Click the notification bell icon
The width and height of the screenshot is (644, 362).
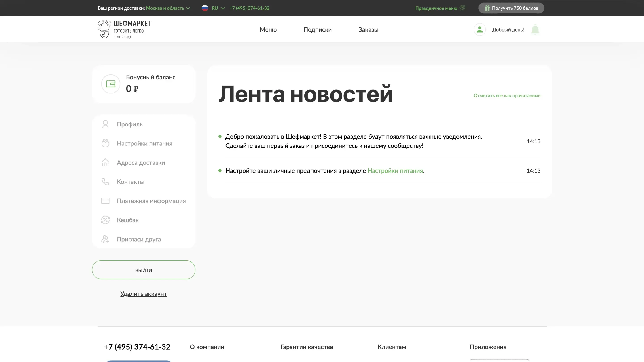tap(535, 29)
